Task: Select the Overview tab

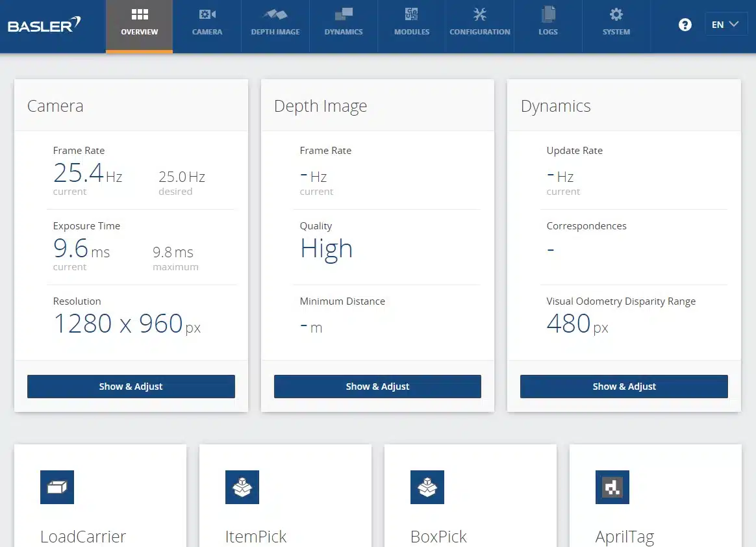Action: coord(140,22)
